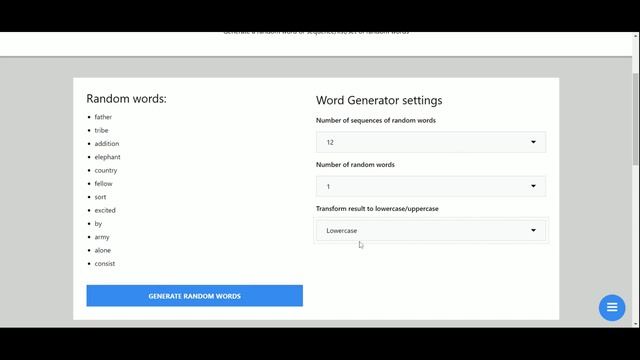Click the word "excited" in the list
640x360 pixels.
(x=105, y=210)
